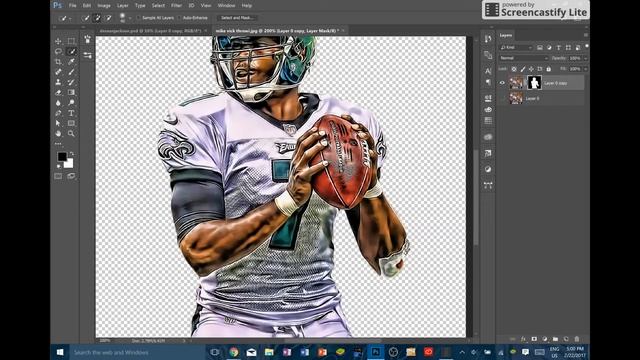This screenshot has height=360, width=640.
Task: Open the Opacity slider dropdown arrow
Action: click(586, 58)
